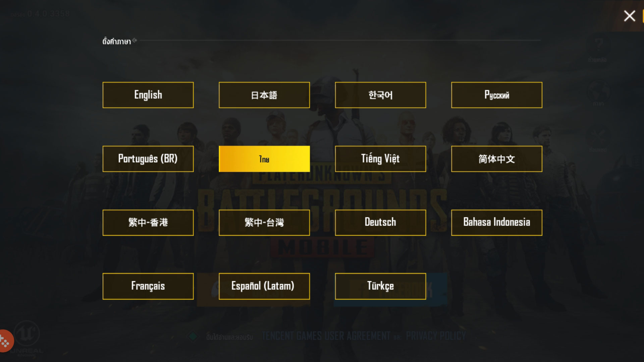Choose Japanese 日本語 language
Screen dimensions: 644x362
tap(264, 95)
